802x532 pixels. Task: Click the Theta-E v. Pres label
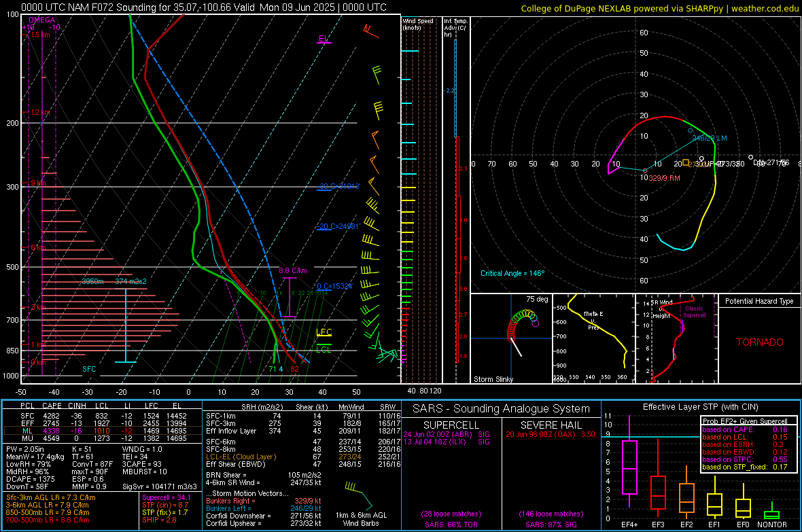point(593,320)
